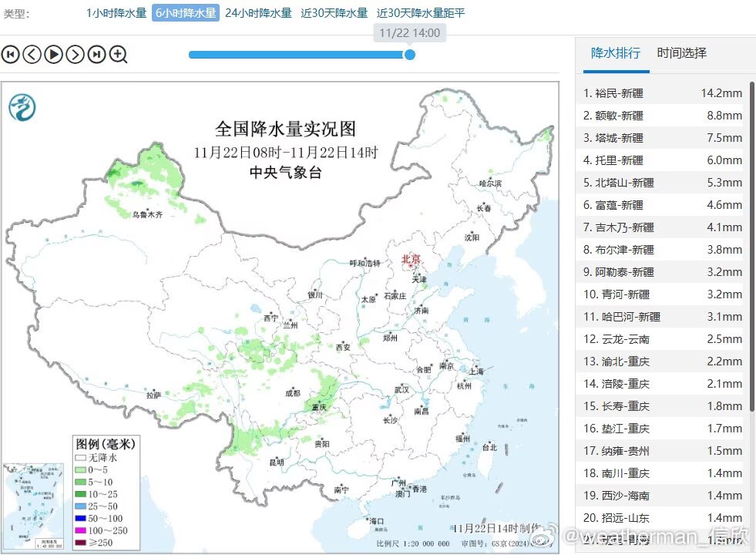Click the weather bureau logo on map
This screenshot has width=756, height=555.
coord(22,106)
